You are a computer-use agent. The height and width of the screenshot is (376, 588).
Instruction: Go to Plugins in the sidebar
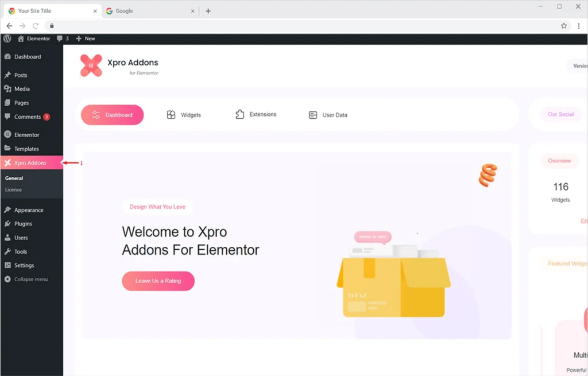coord(23,224)
